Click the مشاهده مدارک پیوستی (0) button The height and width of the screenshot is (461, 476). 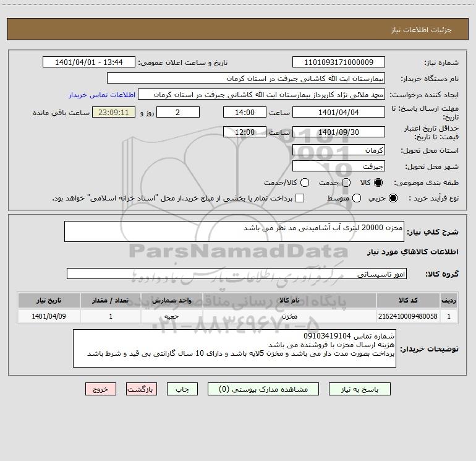[263, 389]
